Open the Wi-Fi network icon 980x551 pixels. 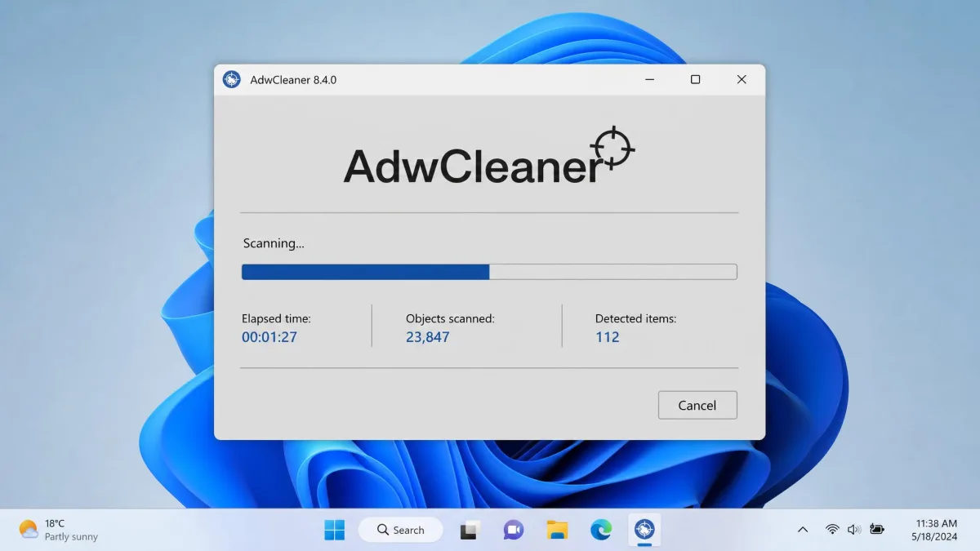pyautogui.click(x=832, y=530)
